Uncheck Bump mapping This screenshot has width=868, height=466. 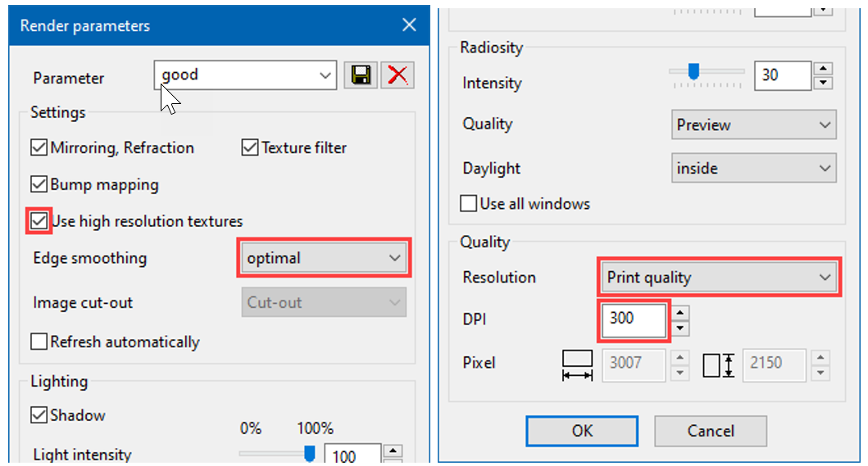click(x=39, y=184)
